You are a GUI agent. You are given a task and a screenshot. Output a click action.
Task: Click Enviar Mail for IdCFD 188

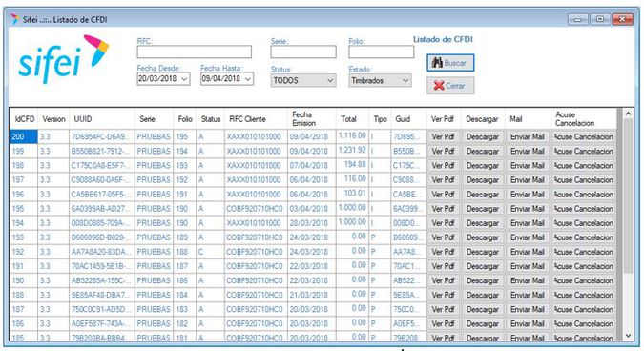pos(527,295)
